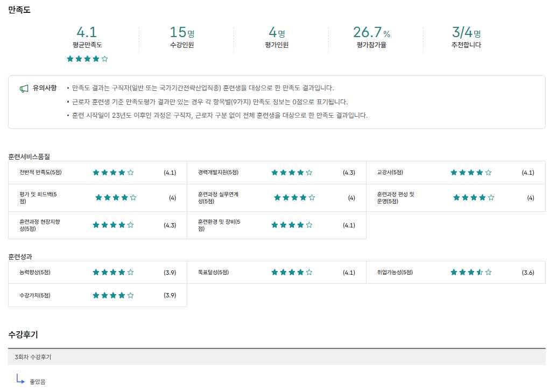
Task: Click the 능력향상(5점) label
Action: (35, 273)
